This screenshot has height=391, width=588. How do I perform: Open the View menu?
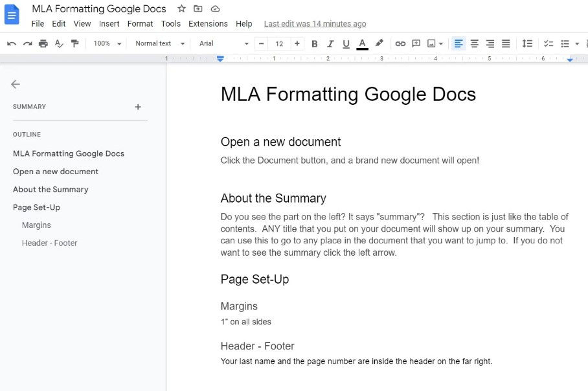[x=82, y=23]
